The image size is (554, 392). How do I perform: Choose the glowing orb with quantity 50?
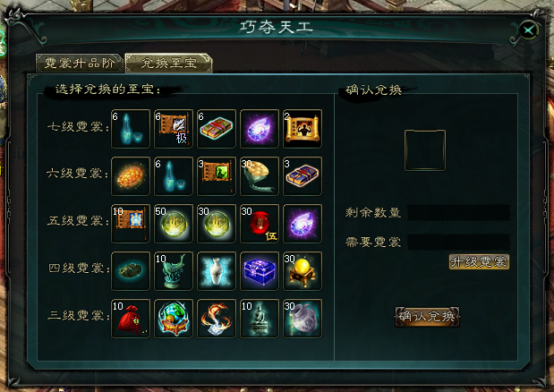pos(174,224)
